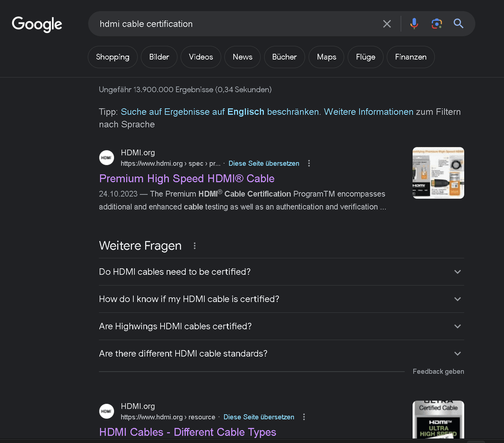Open Google Lens image search
This screenshot has height=443, width=504.
point(436,24)
